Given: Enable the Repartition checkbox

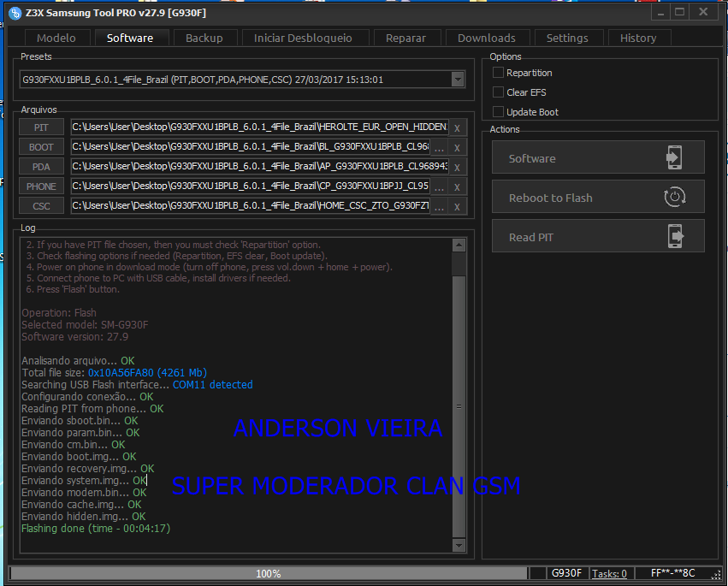Looking at the screenshot, I should [498, 73].
